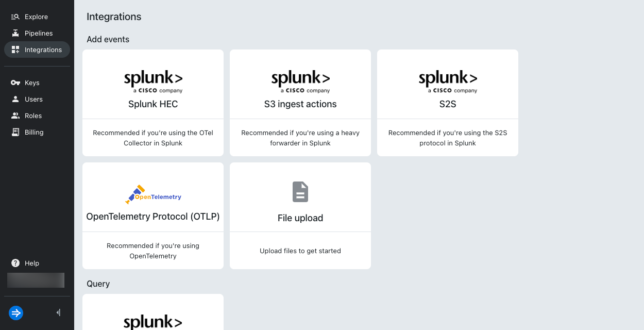Screen dimensions: 644x330
Task: Click the Integrations grid icon in sidebar
Action: pos(15,49)
